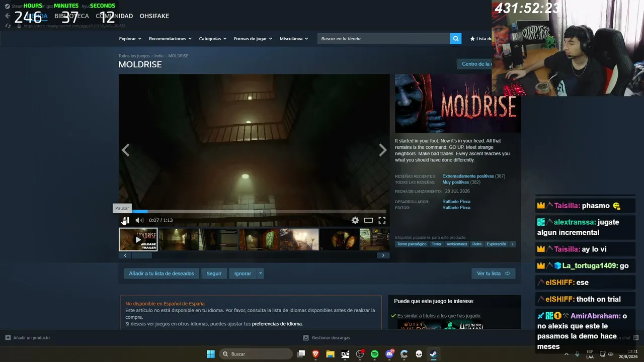Image resolution: width=644 pixels, height=362 pixels.
Task: Toggle theater mode on video player
Action: pos(369,220)
